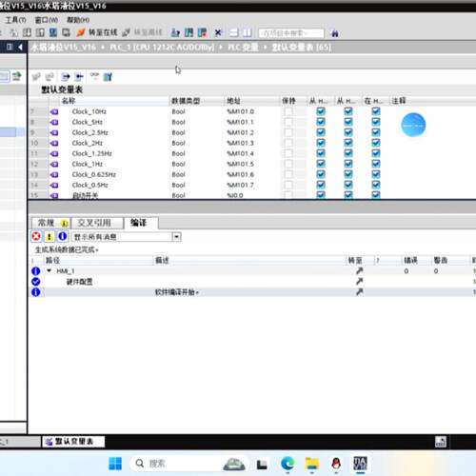Click 默认变量表 tab in editor bar
This screenshot has height=476, width=476.
[x=73, y=442]
